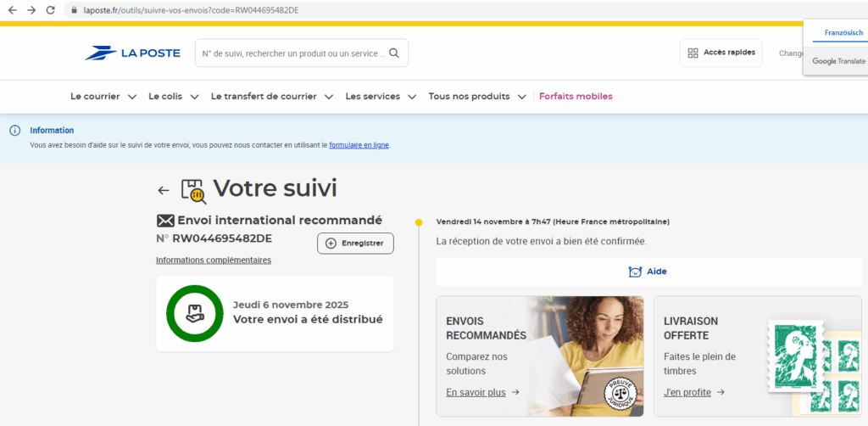Click the tracking number search field
The height and width of the screenshot is (426, 868).
[x=292, y=53]
